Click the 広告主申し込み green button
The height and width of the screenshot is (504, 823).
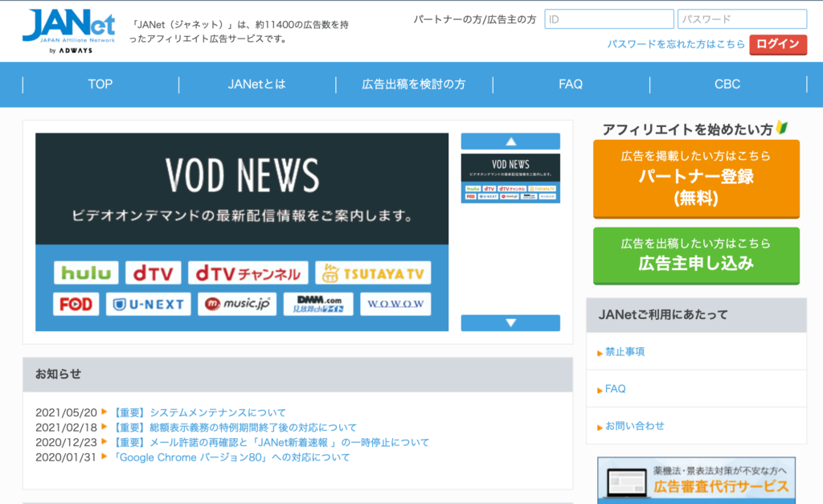(x=697, y=256)
